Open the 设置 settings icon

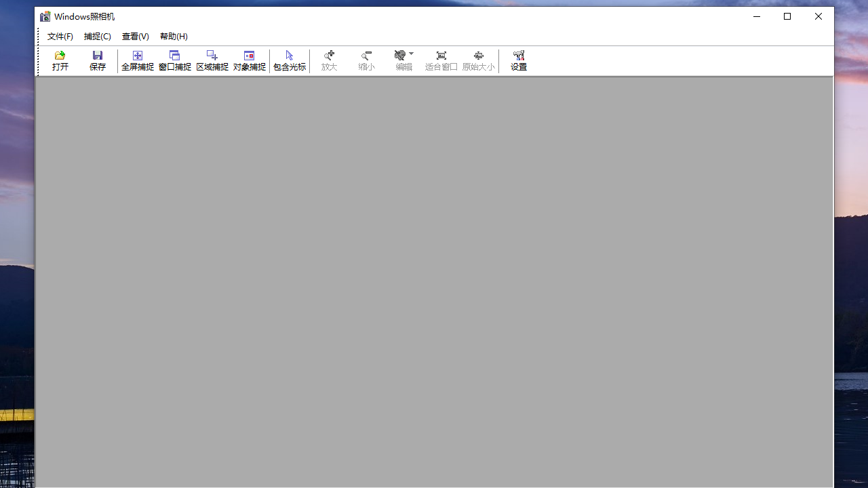[518, 60]
